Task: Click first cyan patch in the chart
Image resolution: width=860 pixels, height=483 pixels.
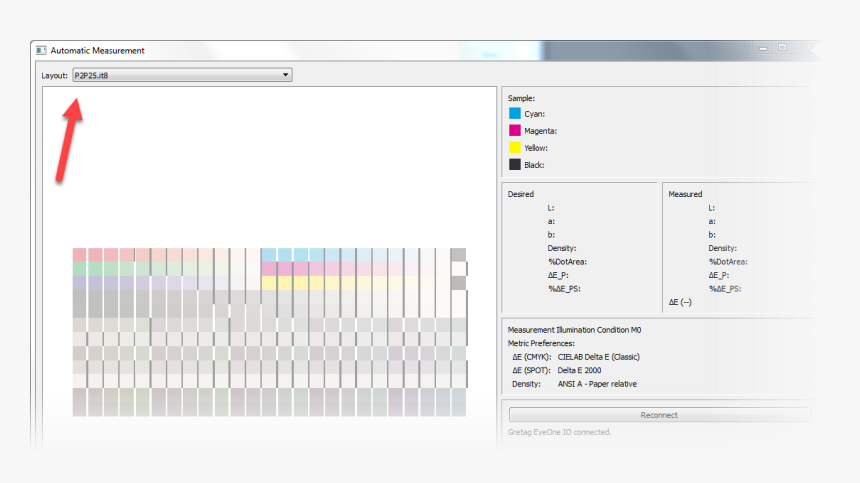Action: point(269,255)
